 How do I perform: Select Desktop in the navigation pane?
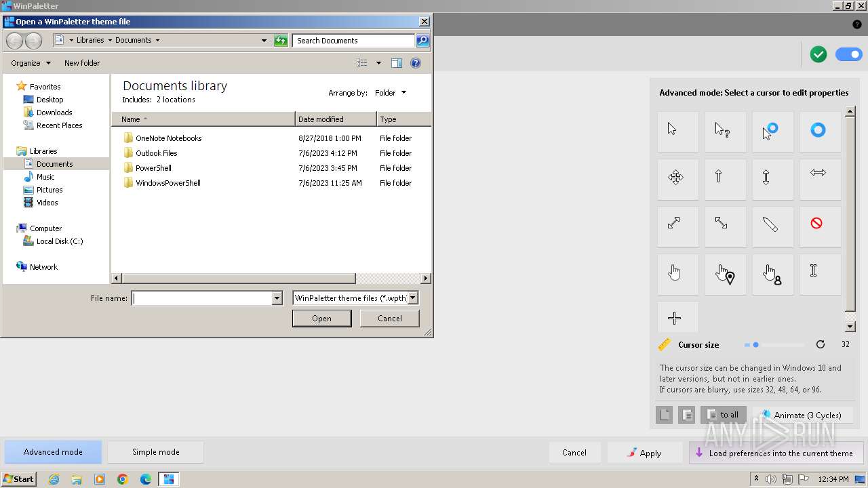[x=50, y=100]
